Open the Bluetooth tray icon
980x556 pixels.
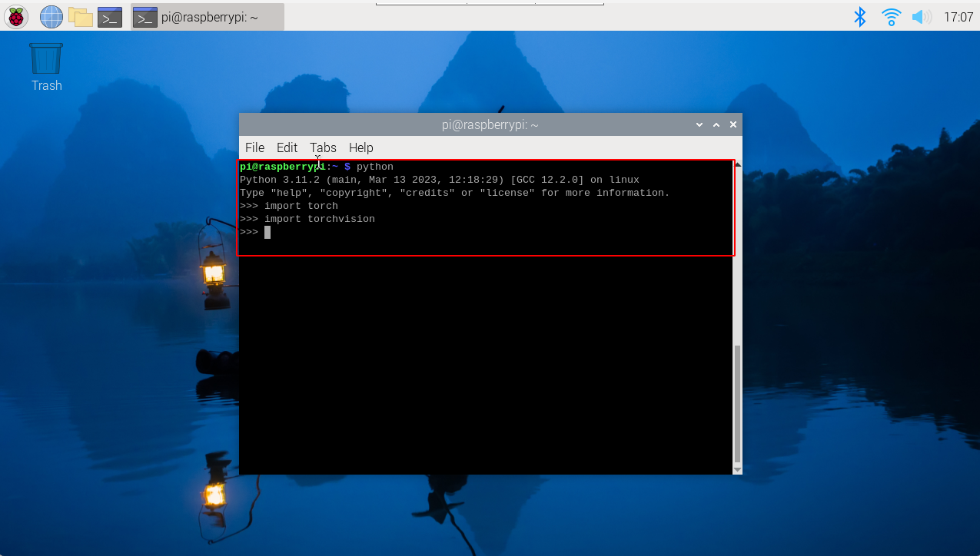pyautogui.click(x=860, y=16)
